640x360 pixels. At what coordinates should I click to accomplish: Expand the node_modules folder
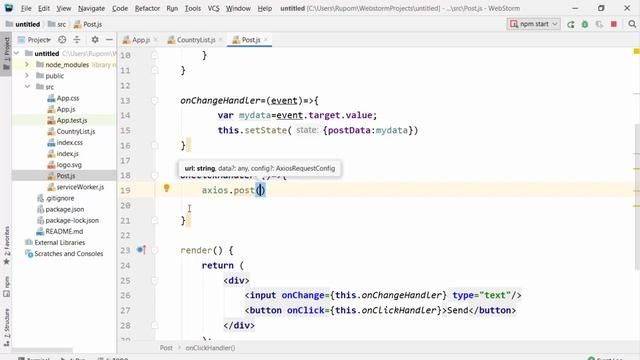click(27, 64)
